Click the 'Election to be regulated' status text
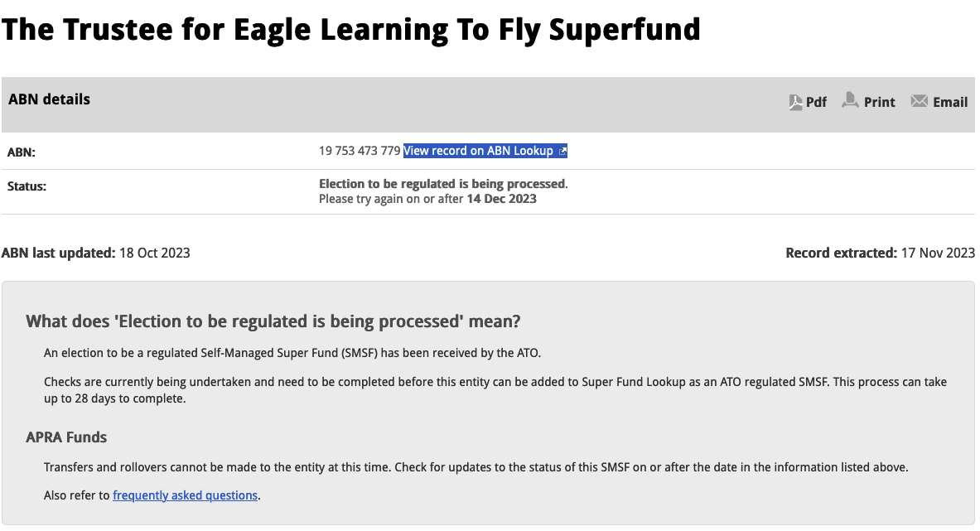The image size is (980, 531). (x=443, y=184)
